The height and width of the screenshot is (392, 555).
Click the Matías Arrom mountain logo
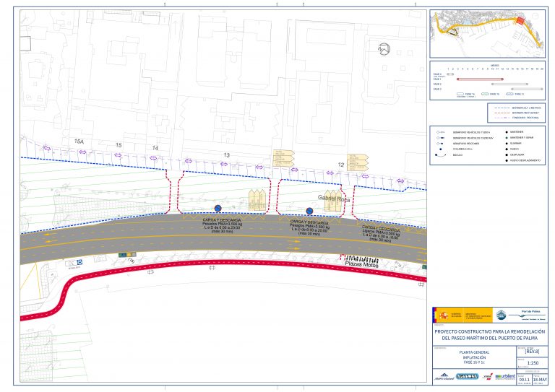[x=444, y=376]
